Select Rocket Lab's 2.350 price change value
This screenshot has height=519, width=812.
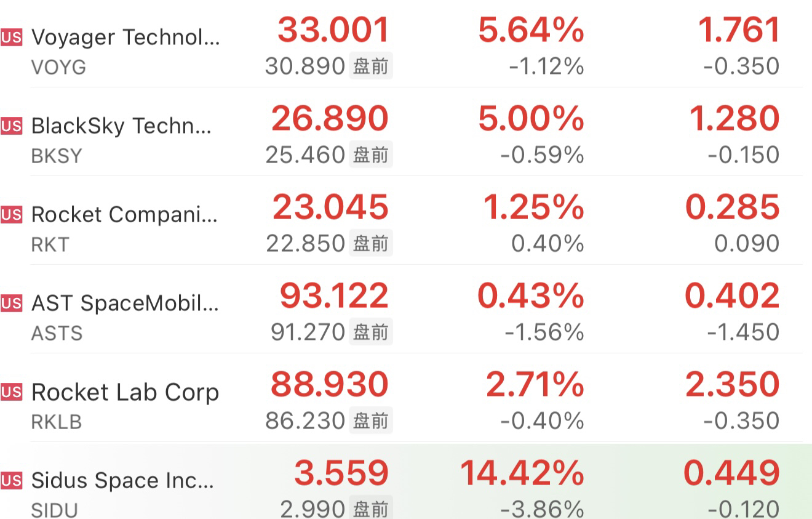[x=732, y=385]
